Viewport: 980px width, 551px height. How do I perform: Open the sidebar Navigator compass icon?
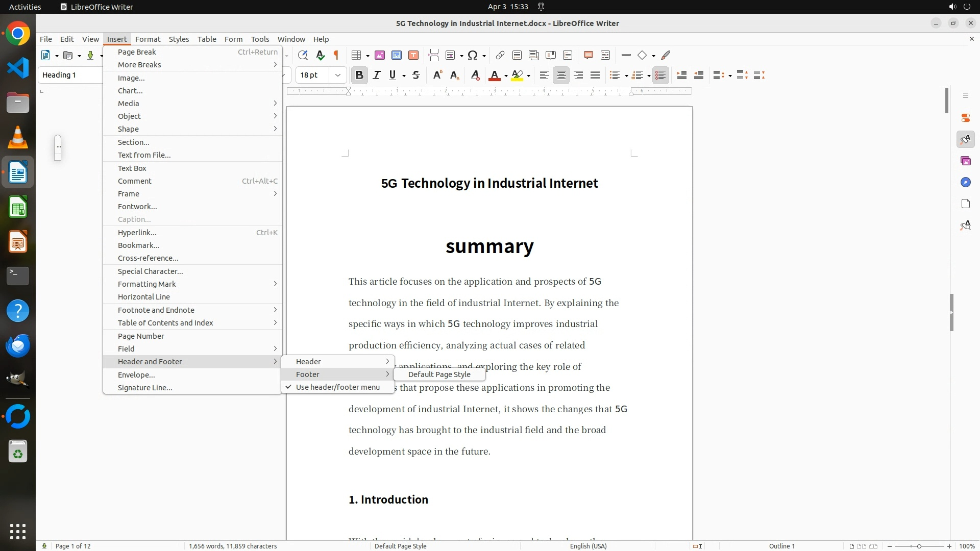pyautogui.click(x=965, y=182)
